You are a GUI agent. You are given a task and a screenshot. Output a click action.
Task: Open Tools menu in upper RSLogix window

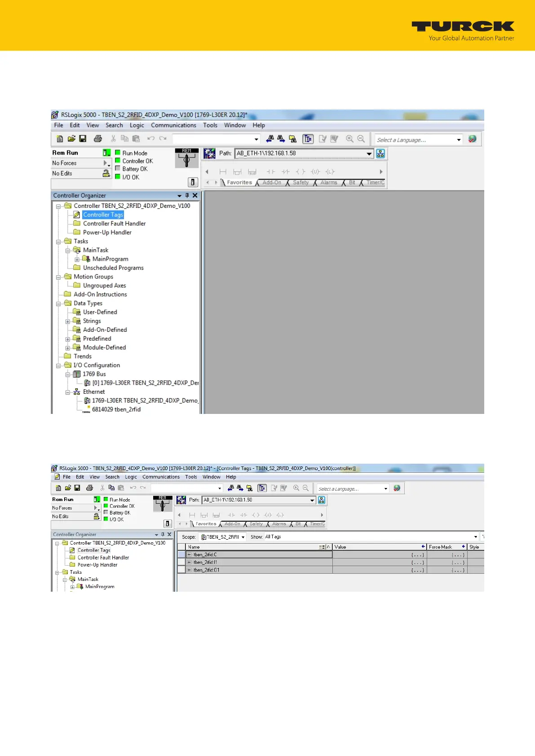tap(210, 125)
